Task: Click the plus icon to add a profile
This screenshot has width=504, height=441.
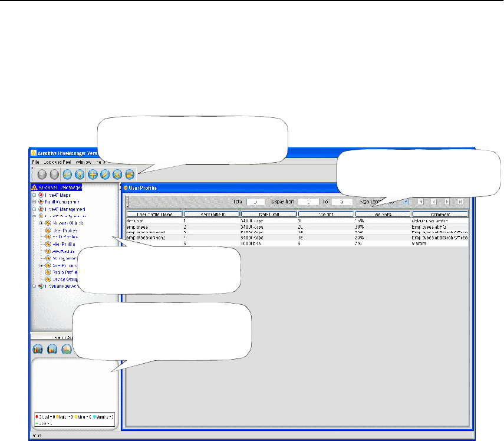Action: (x=93, y=175)
